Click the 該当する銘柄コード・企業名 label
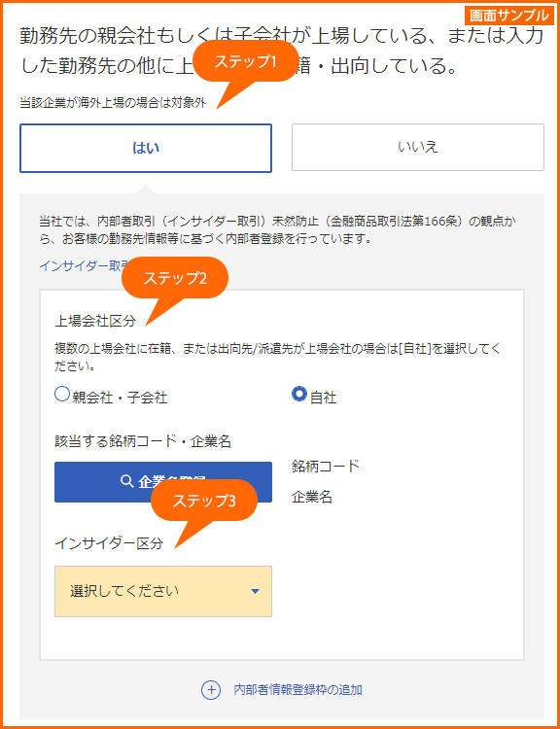 pos(143,440)
